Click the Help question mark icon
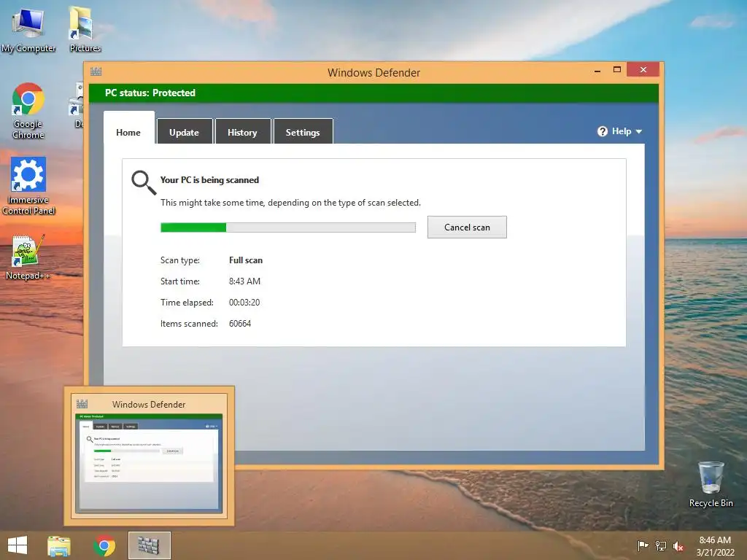This screenshot has width=747, height=560. pyautogui.click(x=603, y=131)
